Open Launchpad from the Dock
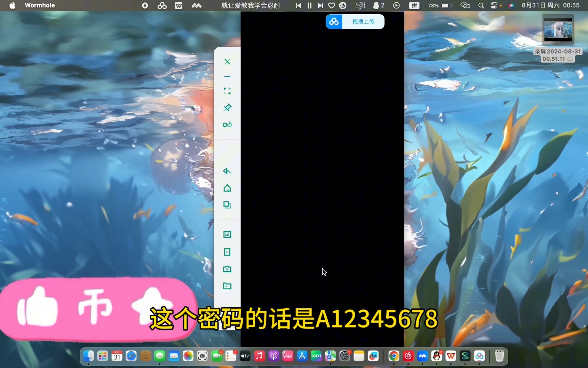The width and height of the screenshot is (588, 368). tap(103, 356)
